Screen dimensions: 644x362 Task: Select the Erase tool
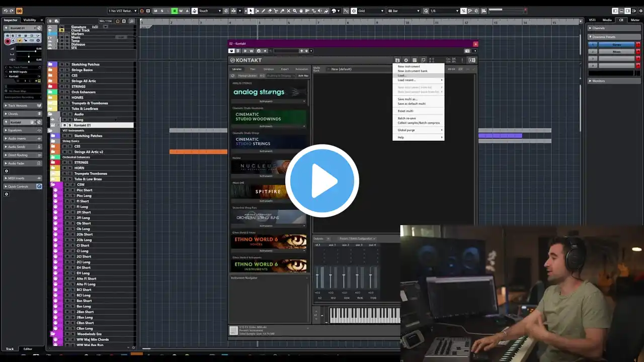coord(270,11)
